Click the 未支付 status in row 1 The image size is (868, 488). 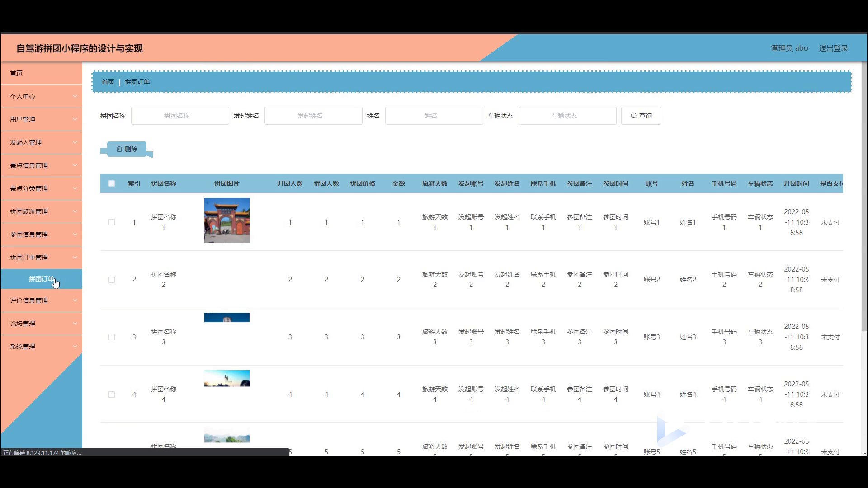[830, 222]
